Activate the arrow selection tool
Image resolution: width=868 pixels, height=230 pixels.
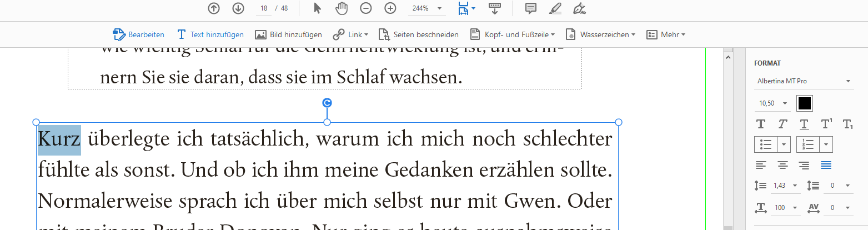point(318,8)
